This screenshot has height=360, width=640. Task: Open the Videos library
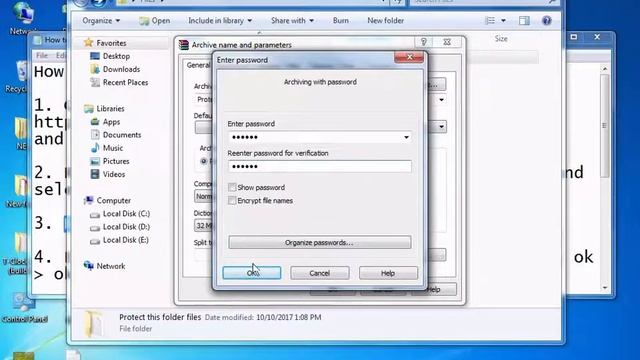(114, 174)
